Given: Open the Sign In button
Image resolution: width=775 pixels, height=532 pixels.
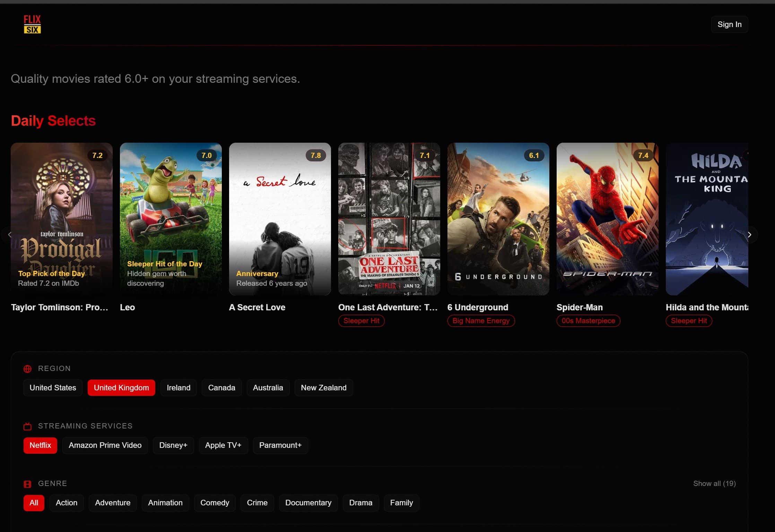Looking at the screenshot, I should pyautogui.click(x=730, y=24).
